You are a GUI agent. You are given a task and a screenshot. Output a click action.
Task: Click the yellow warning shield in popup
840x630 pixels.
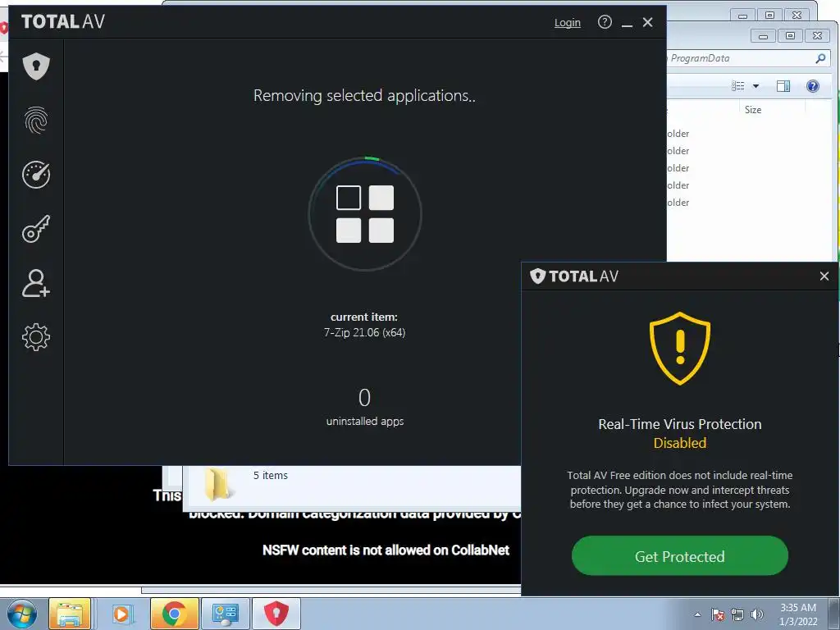click(x=680, y=348)
